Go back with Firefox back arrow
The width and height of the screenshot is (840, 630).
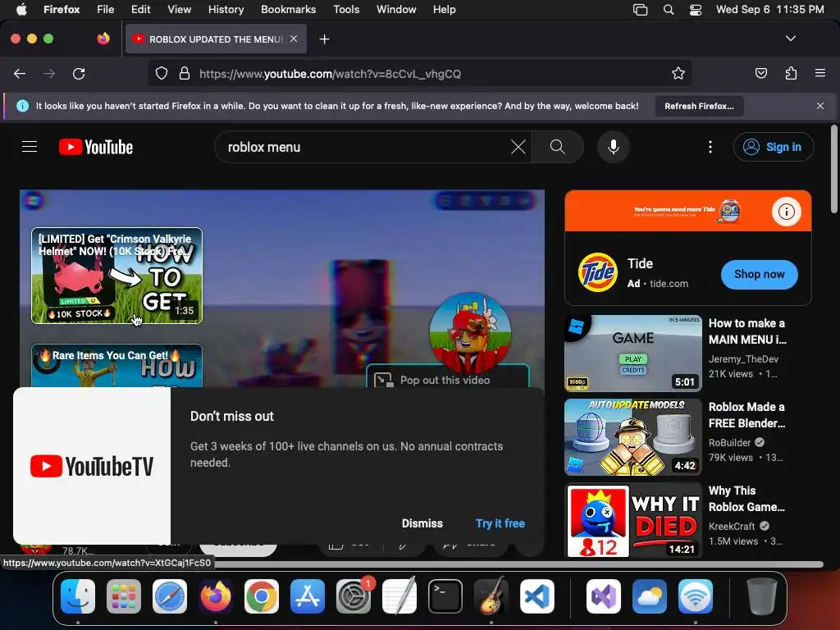pyautogui.click(x=20, y=74)
